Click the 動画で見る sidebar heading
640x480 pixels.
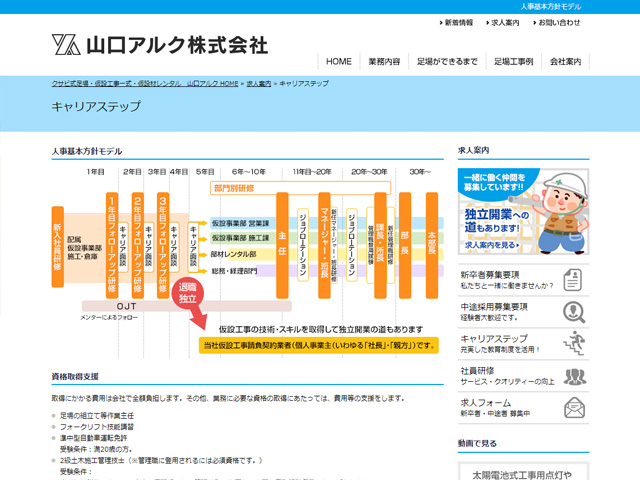(x=477, y=443)
